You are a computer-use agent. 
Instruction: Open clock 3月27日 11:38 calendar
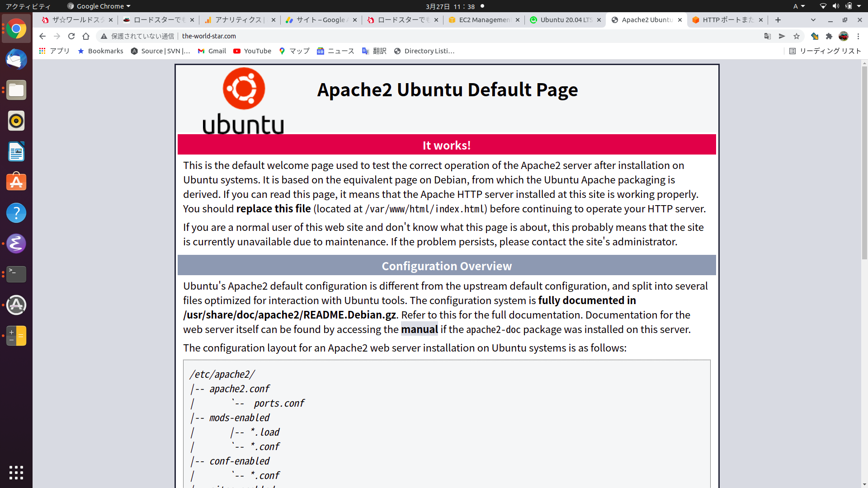tap(450, 6)
